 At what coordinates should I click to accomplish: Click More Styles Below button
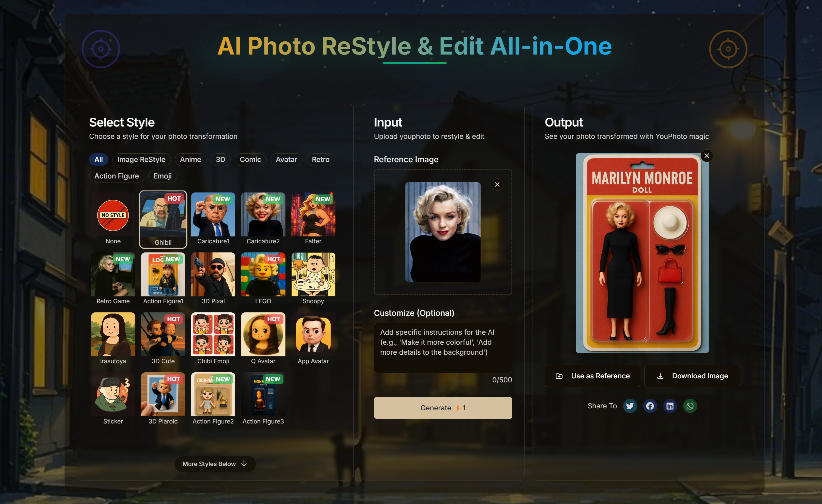click(215, 464)
